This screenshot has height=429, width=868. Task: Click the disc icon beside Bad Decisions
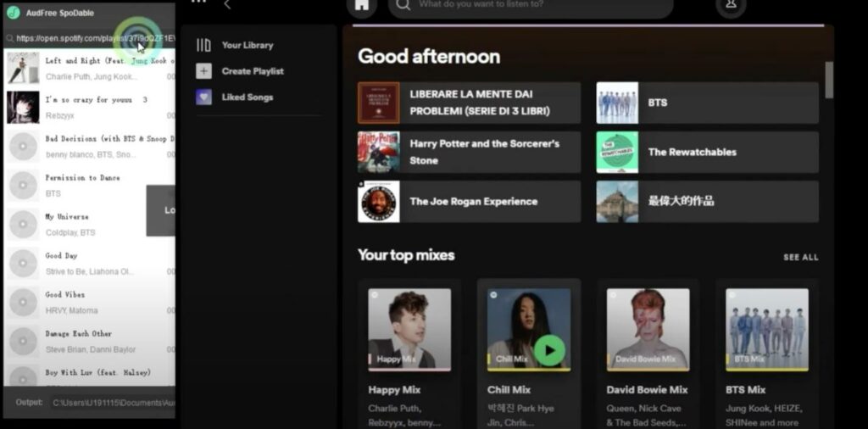23,147
